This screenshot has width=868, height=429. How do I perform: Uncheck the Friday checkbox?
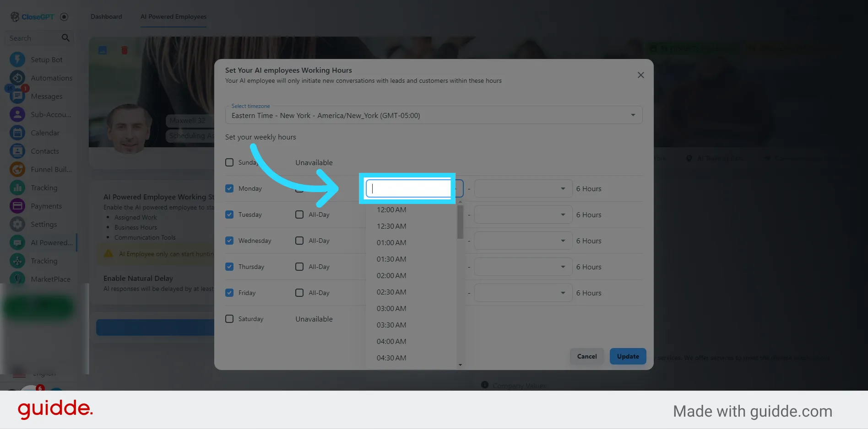pos(229,293)
